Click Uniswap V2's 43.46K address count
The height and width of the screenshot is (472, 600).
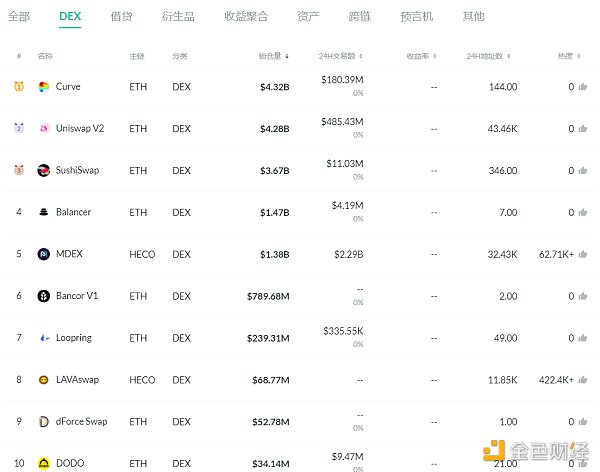(x=502, y=129)
